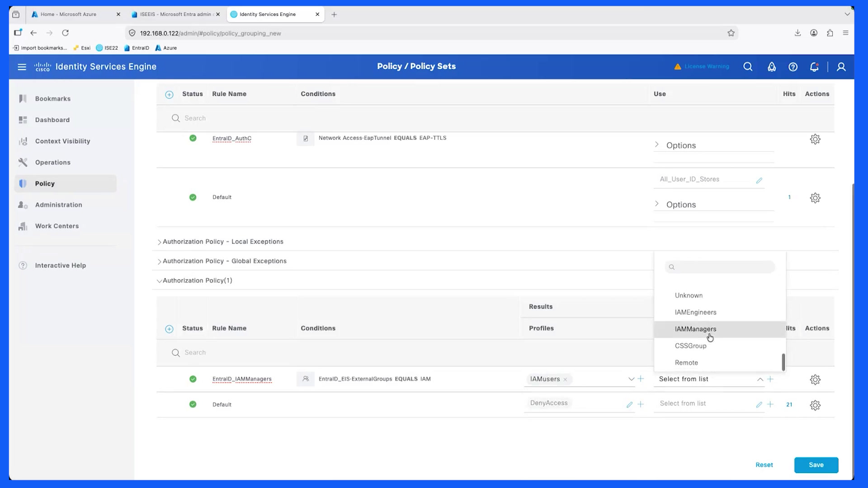Expand Authorization Policy - Local Exceptions
This screenshot has width=868, height=488.
pyautogui.click(x=159, y=242)
